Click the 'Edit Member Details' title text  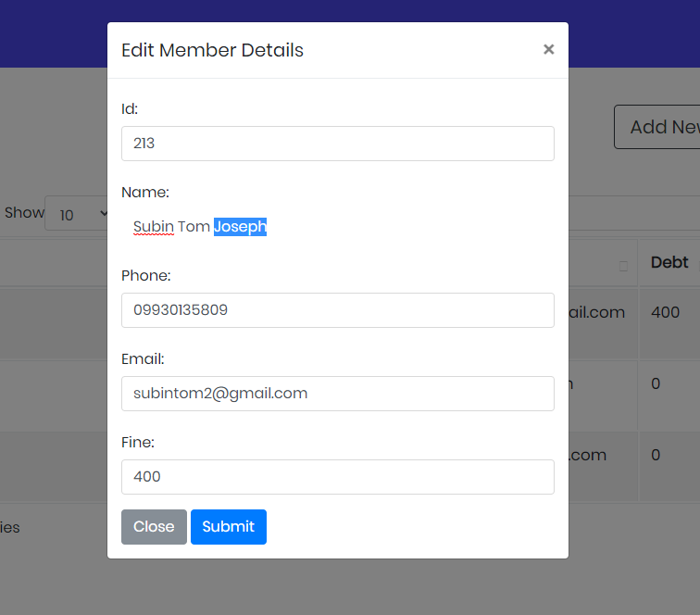pos(212,50)
